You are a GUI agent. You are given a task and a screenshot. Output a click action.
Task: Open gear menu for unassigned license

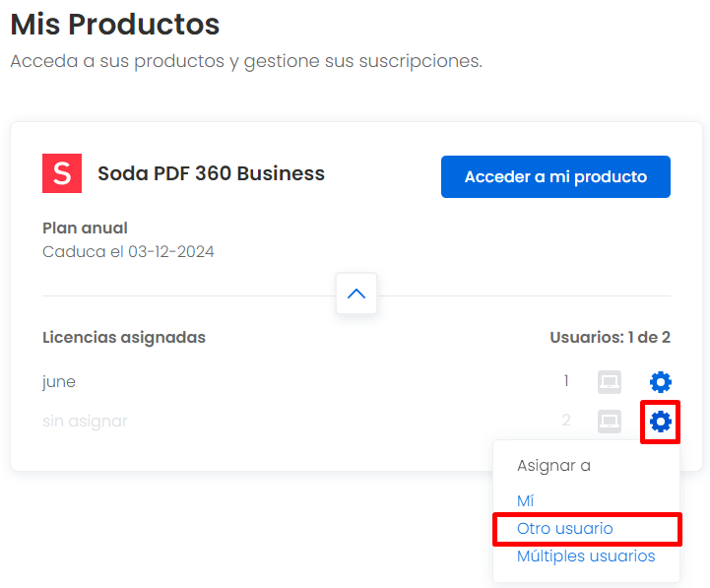click(x=660, y=422)
